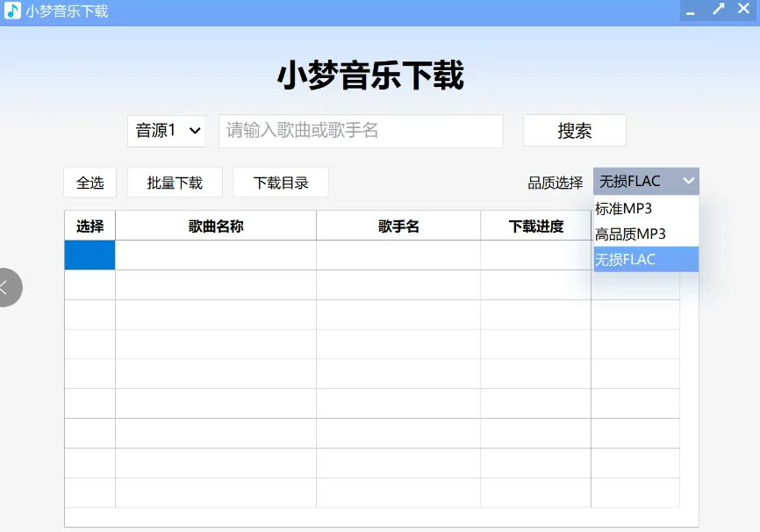
Task: Click 批量下载 to batch download
Action: click(x=174, y=182)
